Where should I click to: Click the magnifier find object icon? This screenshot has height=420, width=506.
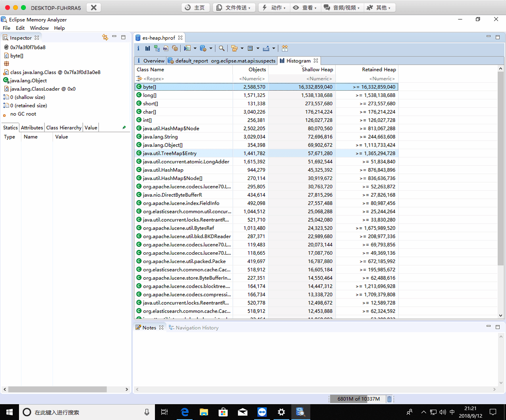(222, 48)
